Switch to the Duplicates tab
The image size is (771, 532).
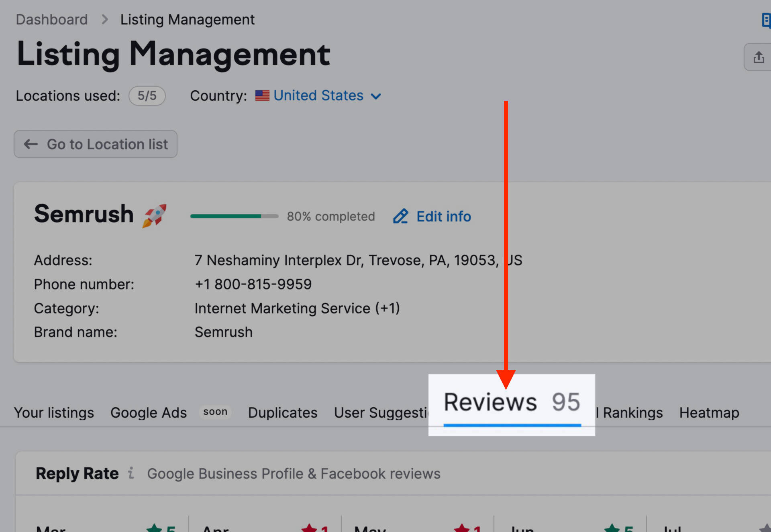click(x=282, y=412)
